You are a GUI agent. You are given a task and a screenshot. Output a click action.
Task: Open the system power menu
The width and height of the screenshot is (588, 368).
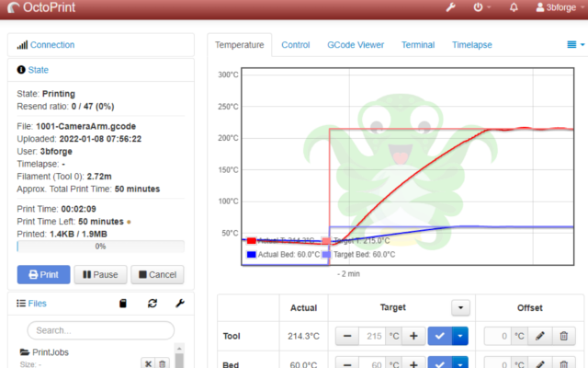tap(481, 7)
